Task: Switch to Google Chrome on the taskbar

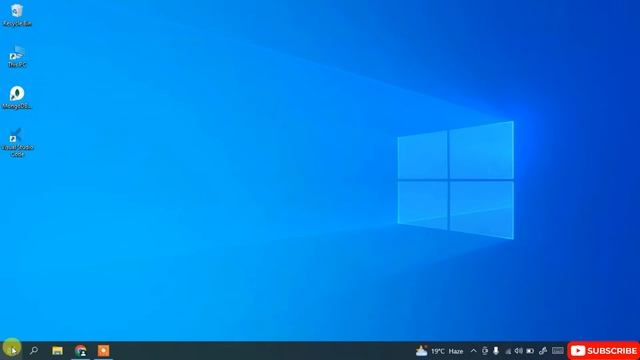Action: [80, 351]
